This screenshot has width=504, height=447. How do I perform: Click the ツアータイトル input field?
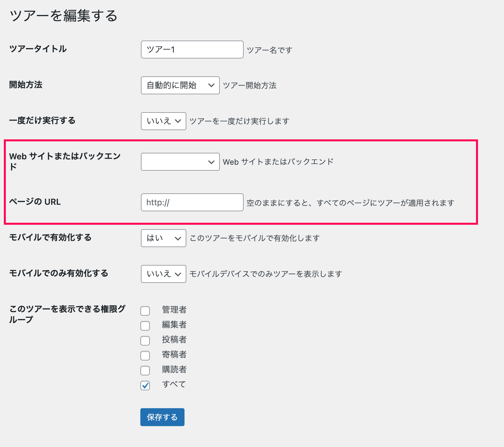click(192, 50)
